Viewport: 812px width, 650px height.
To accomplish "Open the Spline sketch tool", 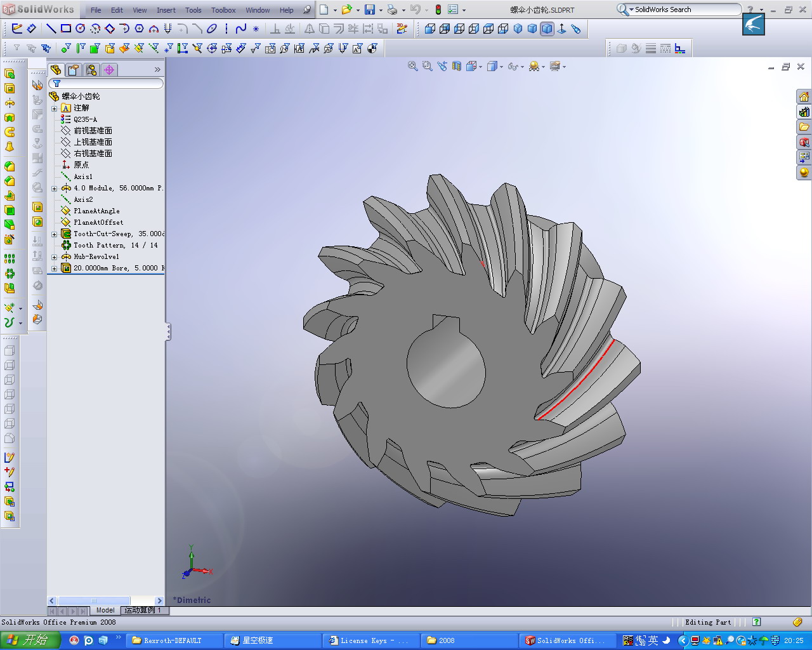I will [x=241, y=29].
